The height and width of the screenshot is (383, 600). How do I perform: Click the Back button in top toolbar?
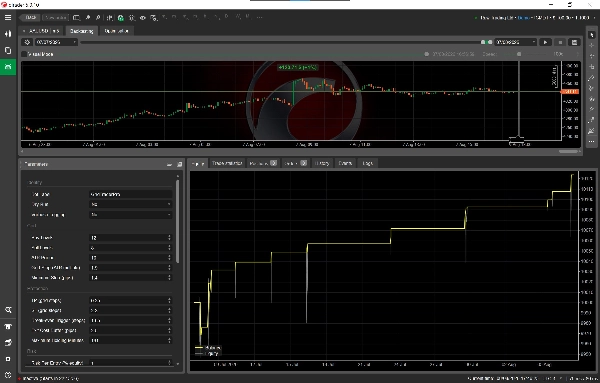(30, 18)
